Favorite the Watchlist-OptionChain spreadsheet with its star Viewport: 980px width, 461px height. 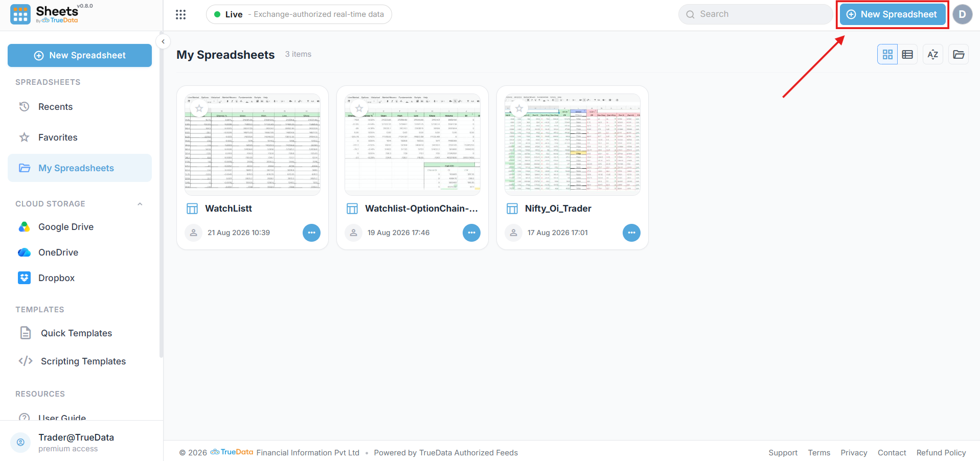pyautogui.click(x=359, y=108)
